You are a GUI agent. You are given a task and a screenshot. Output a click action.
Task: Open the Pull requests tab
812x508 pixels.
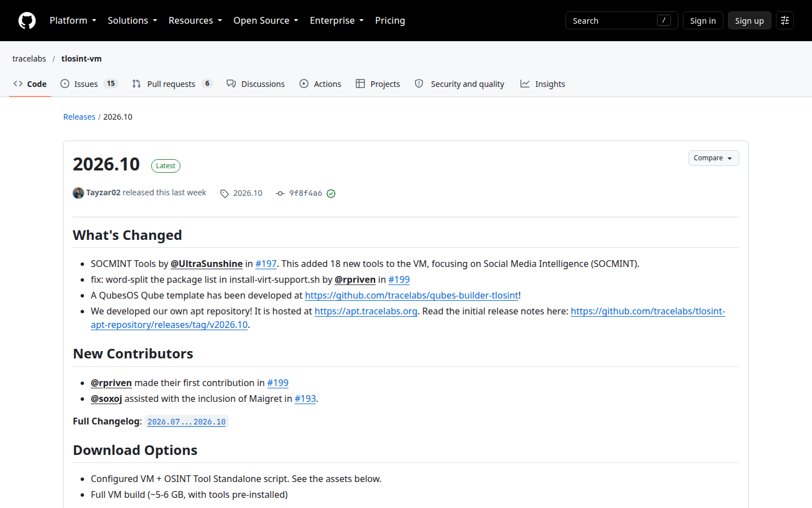coord(172,84)
